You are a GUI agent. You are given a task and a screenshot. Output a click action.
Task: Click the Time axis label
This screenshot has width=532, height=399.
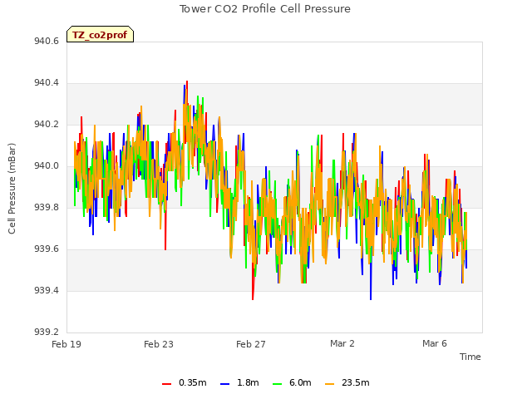pyautogui.click(x=470, y=357)
